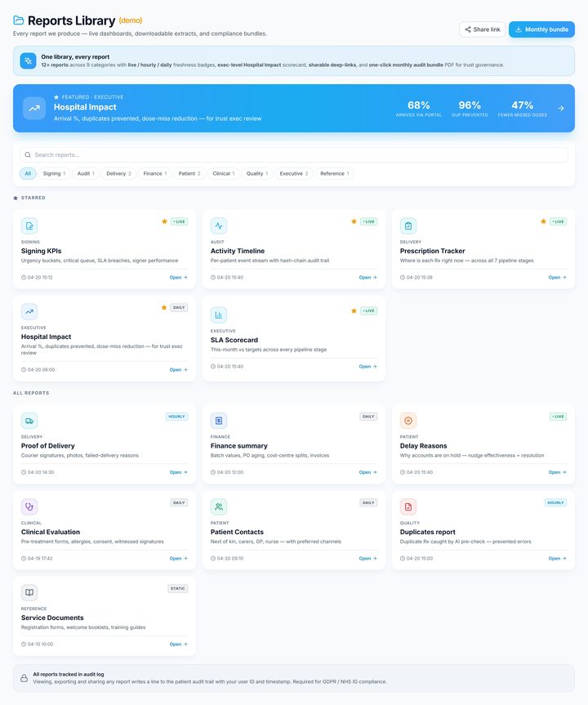Open the starred Hospital Impact report
588x705 pixels.
click(179, 369)
